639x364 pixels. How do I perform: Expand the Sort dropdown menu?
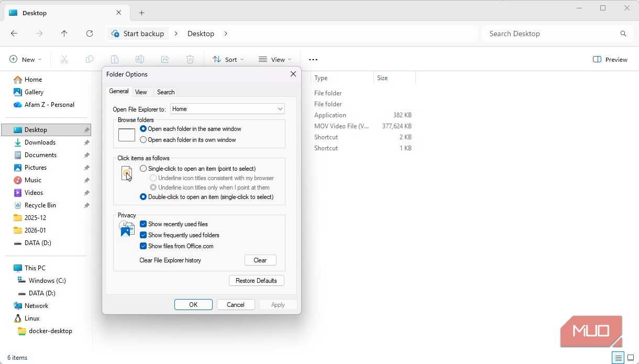pyautogui.click(x=228, y=60)
